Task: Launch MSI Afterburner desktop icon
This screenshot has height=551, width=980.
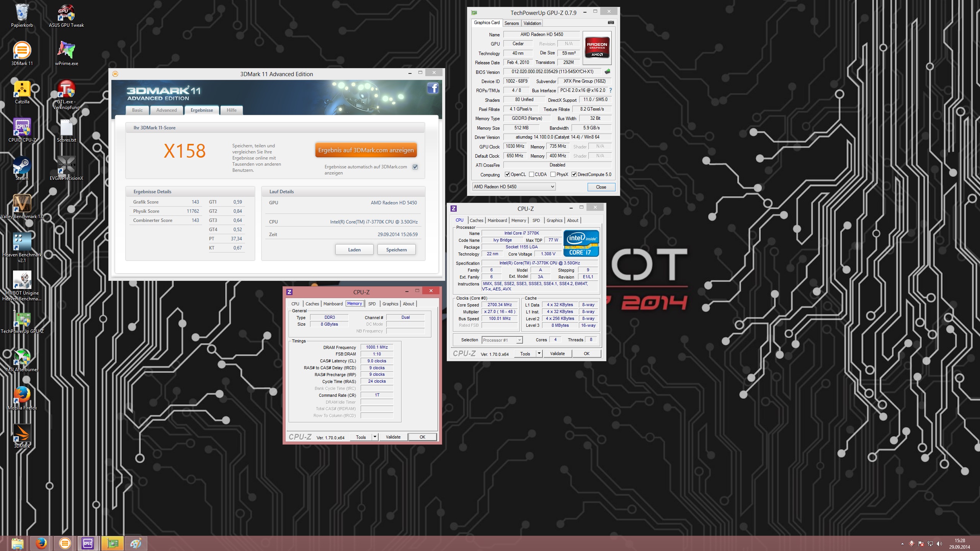Action: tap(22, 360)
